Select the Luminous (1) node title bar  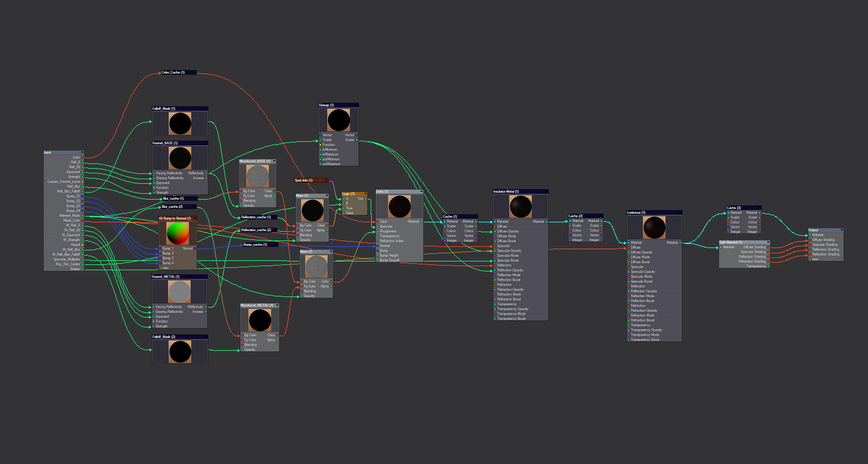pos(653,212)
